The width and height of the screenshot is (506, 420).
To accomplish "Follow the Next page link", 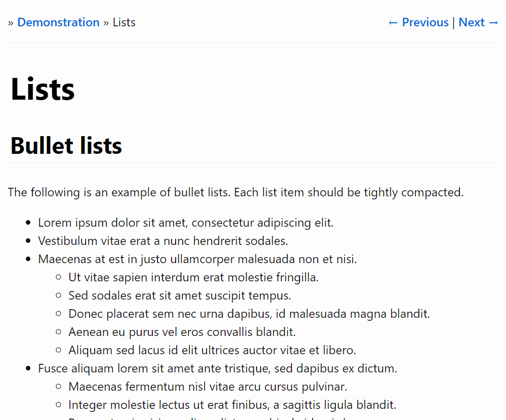I will [479, 22].
